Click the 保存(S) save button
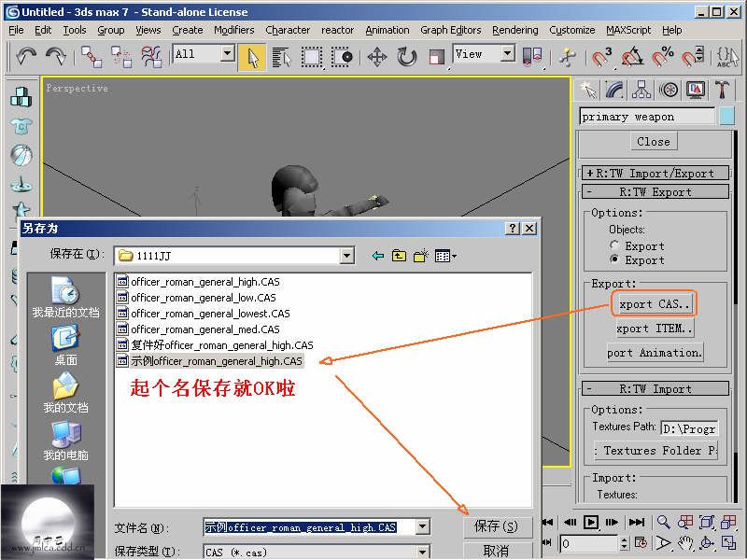The height and width of the screenshot is (560, 747). 497,526
